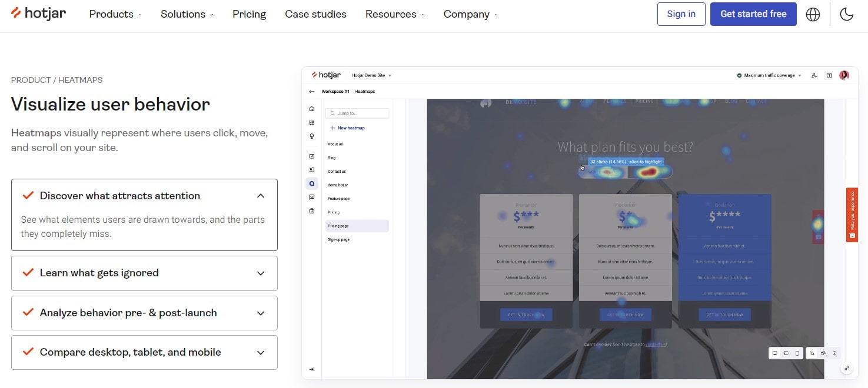The image size is (868, 388).
Task: Choose the click heatmap type icon
Action: 812,353
